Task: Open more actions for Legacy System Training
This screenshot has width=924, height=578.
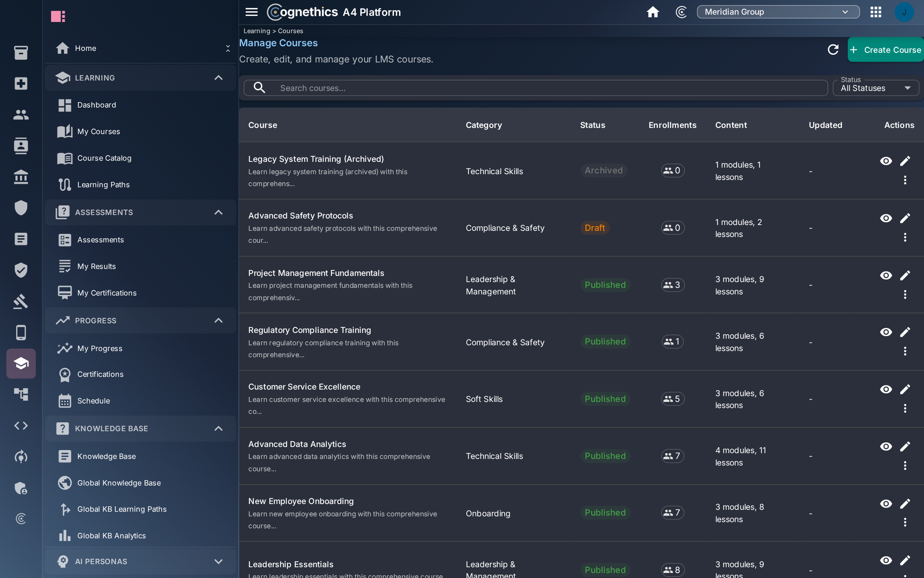Action: 905,180
